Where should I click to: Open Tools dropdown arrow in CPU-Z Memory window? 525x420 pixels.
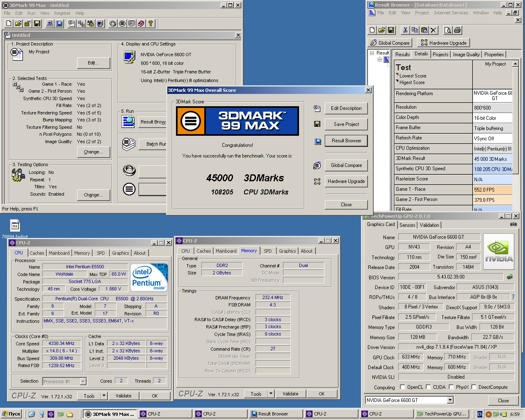[271, 394]
